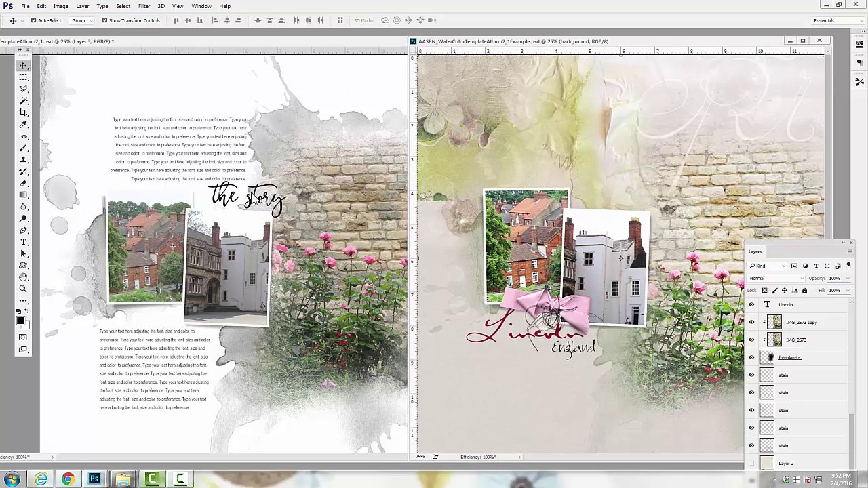This screenshot has height=488, width=868.
Task: Select the Pen tool
Action: [23, 230]
